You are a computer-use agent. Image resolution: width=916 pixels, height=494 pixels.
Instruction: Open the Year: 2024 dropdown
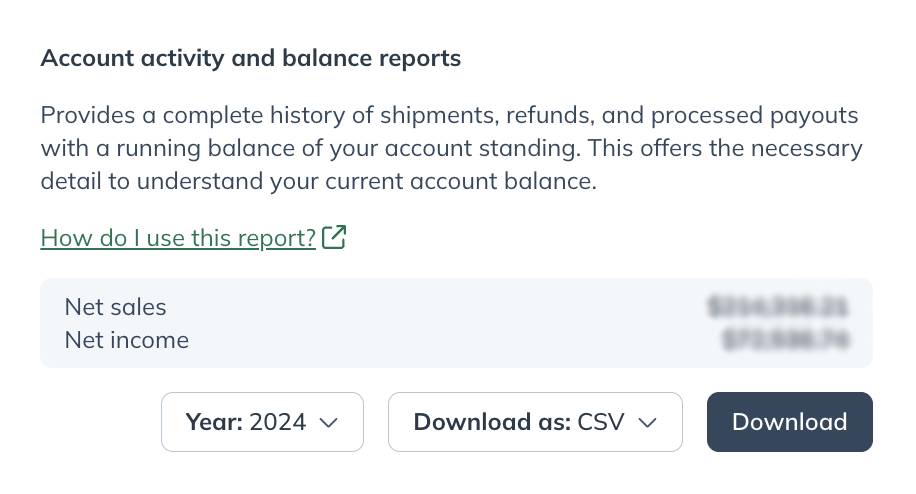262,422
